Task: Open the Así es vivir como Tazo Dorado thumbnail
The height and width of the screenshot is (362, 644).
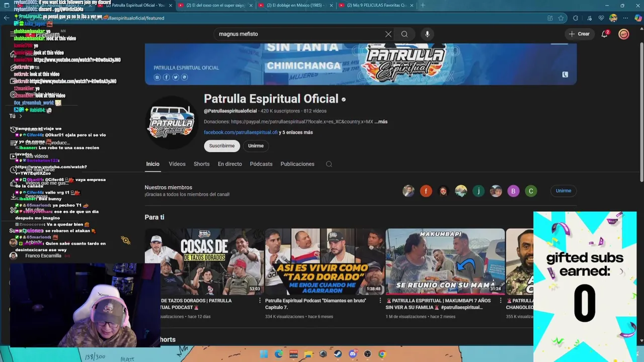Action: pyautogui.click(x=325, y=261)
